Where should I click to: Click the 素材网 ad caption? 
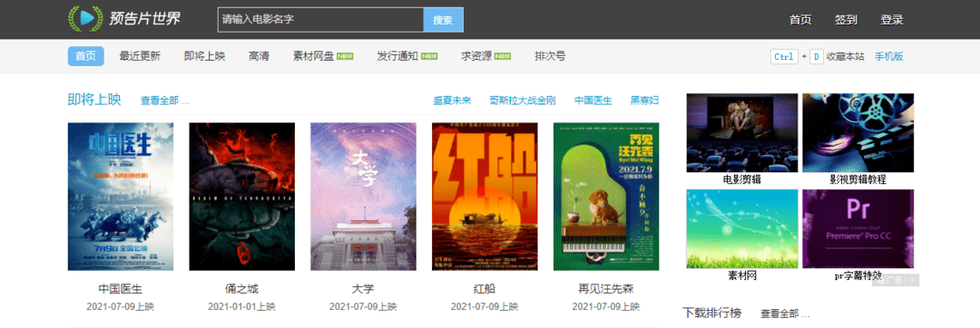pos(742,275)
